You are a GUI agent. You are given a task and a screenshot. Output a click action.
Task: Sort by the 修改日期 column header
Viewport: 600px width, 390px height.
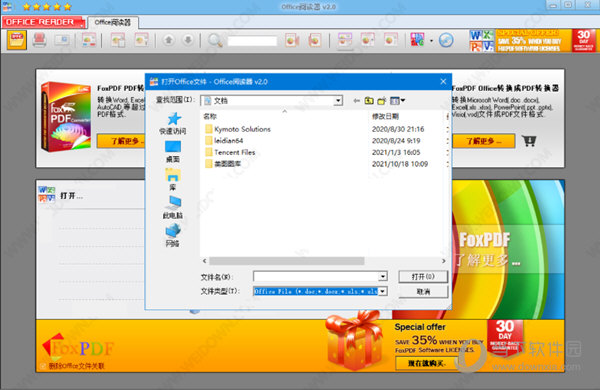[x=385, y=116]
